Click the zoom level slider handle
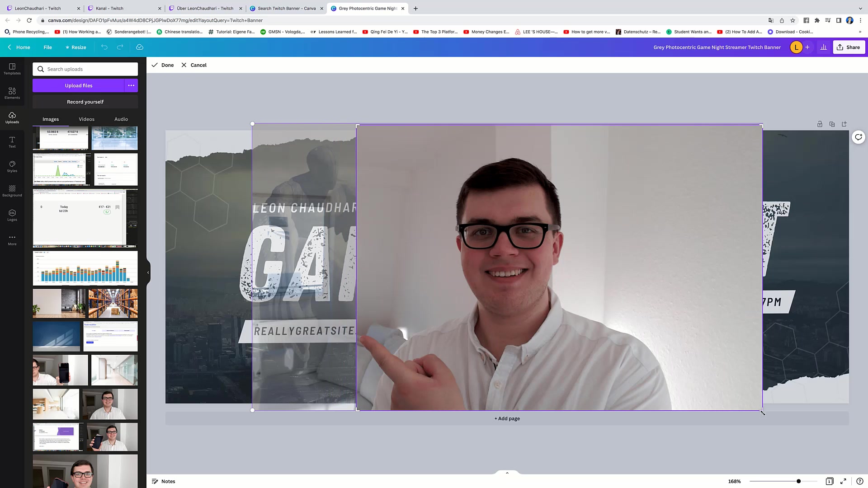The height and width of the screenshot is (488, 868). [799, 481]
